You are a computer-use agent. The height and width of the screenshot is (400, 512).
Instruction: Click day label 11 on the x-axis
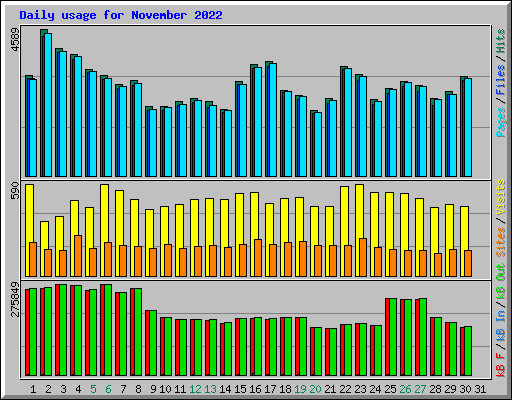180,389
